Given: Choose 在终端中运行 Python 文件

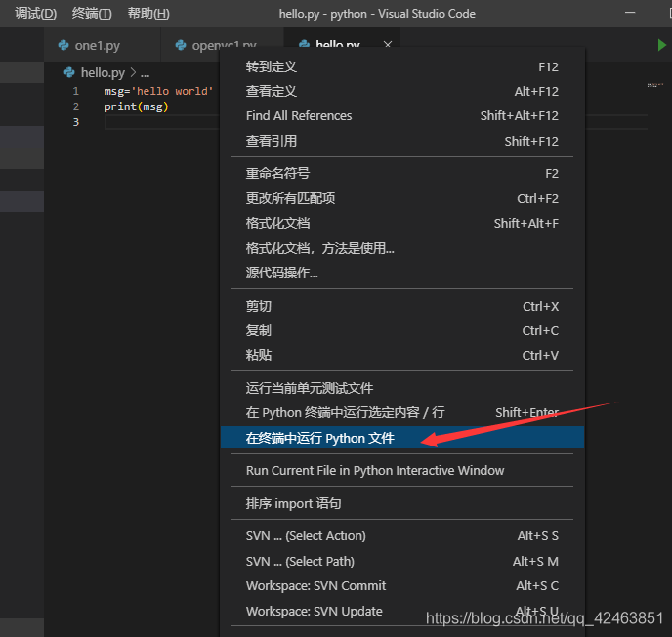Looking at the screenshot, I should (x=402, y=438).
